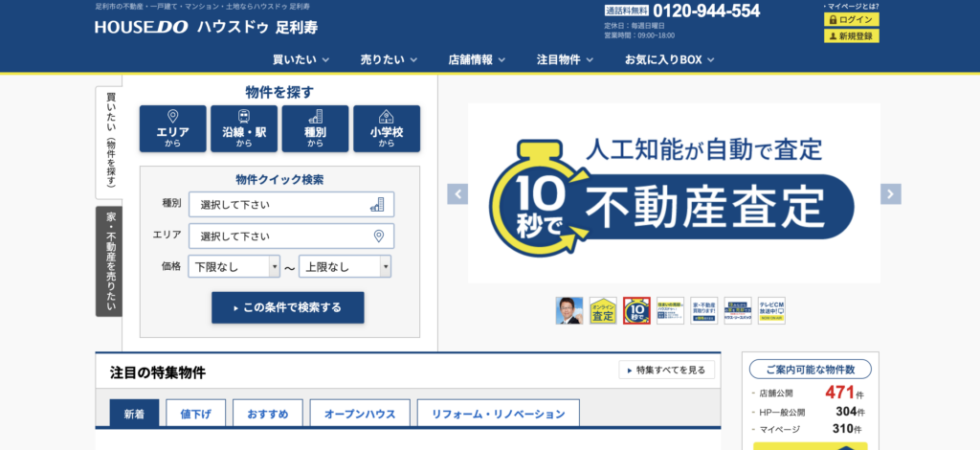Image resolution: width=980 pixels, height=450 pixels.
Task: Switch to the 値下げ tab
Action: click(x=196, y=414)
